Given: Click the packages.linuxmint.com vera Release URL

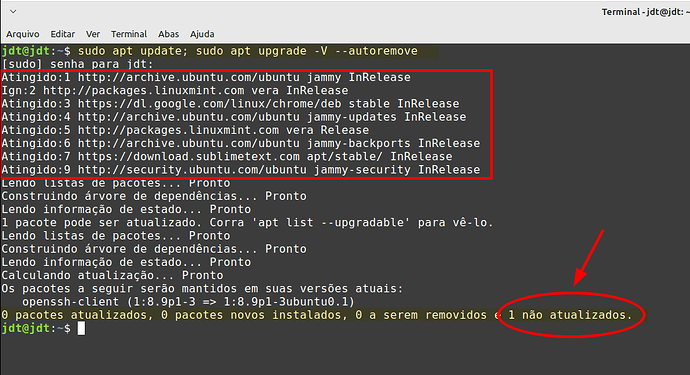Looking at the screenshot, I should pyautogui.click(x=178, y=130).
